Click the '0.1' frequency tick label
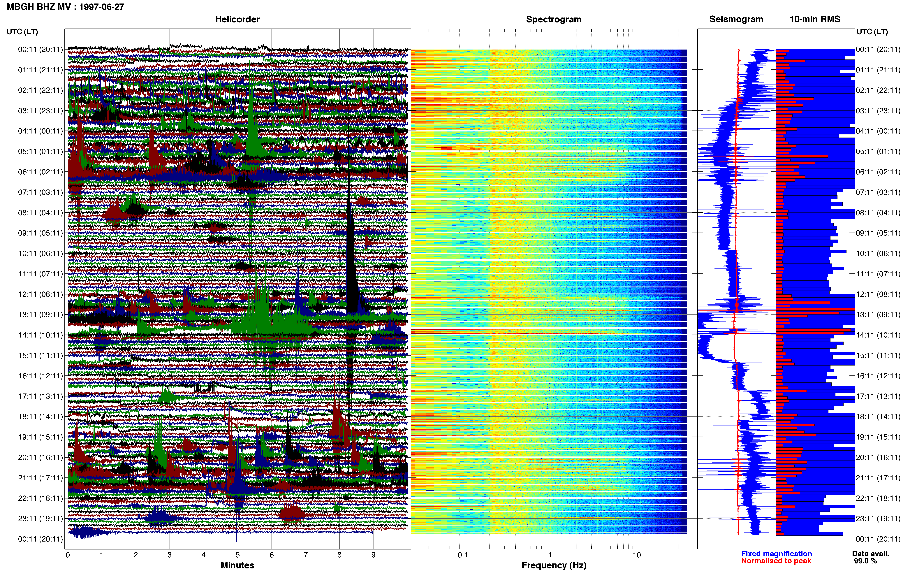This screenshot has width=924, height=578. (x=463, y=555)
